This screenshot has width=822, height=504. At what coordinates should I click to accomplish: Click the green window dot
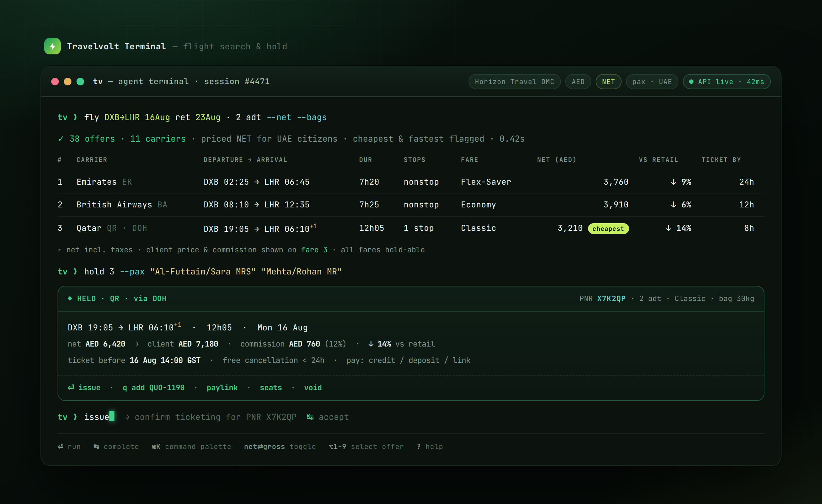[x=80, y=82]
